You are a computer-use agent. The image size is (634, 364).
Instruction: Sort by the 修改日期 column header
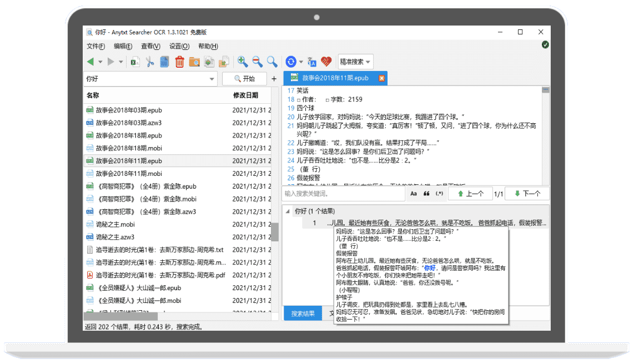(x=245, y=95)
